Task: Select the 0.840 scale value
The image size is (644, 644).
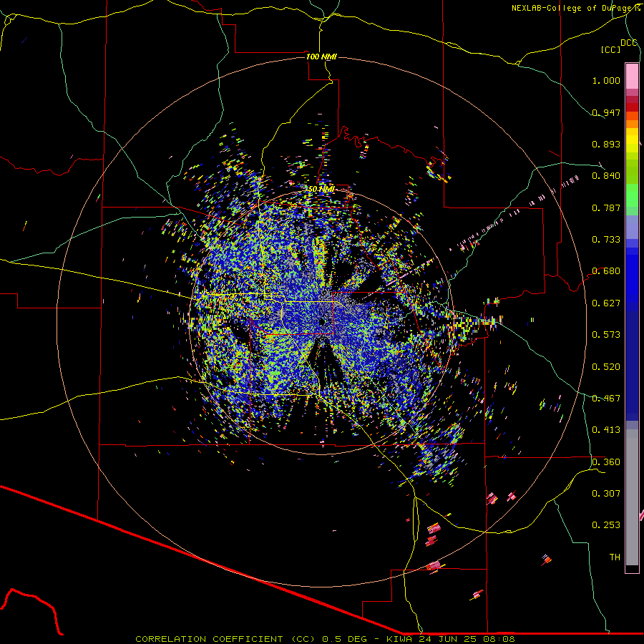Action: (606, 176)
